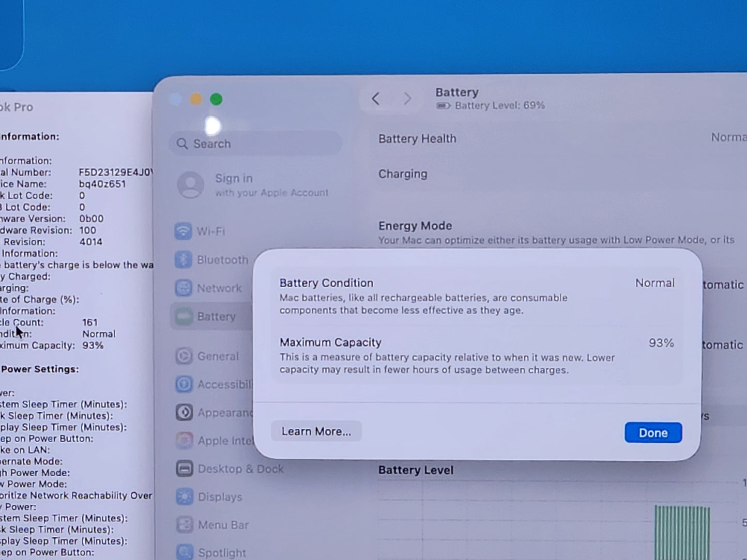
Task: Click the Maximum Capacity label in the dialog
Action: click(x=330, y=343)
